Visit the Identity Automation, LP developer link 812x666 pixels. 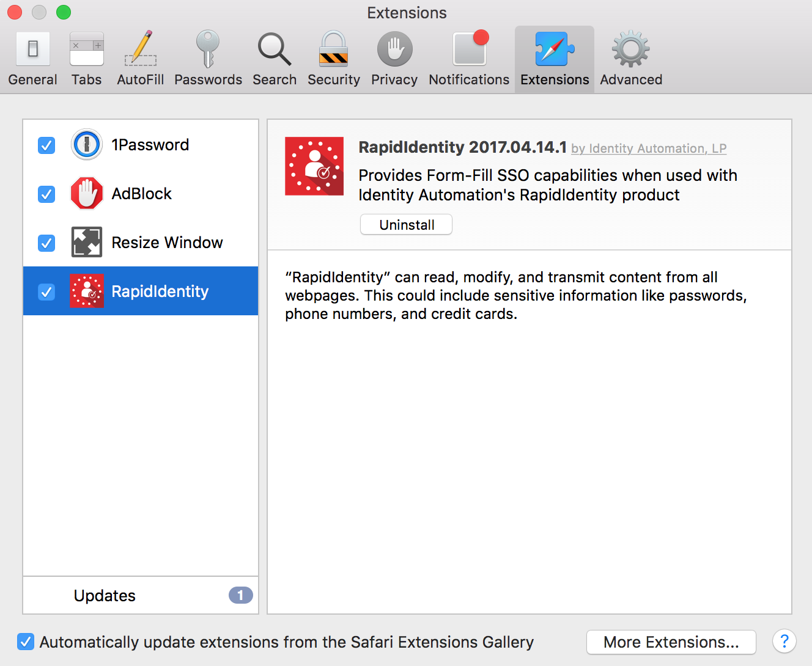pyautogui.click(x=649, y=148)
